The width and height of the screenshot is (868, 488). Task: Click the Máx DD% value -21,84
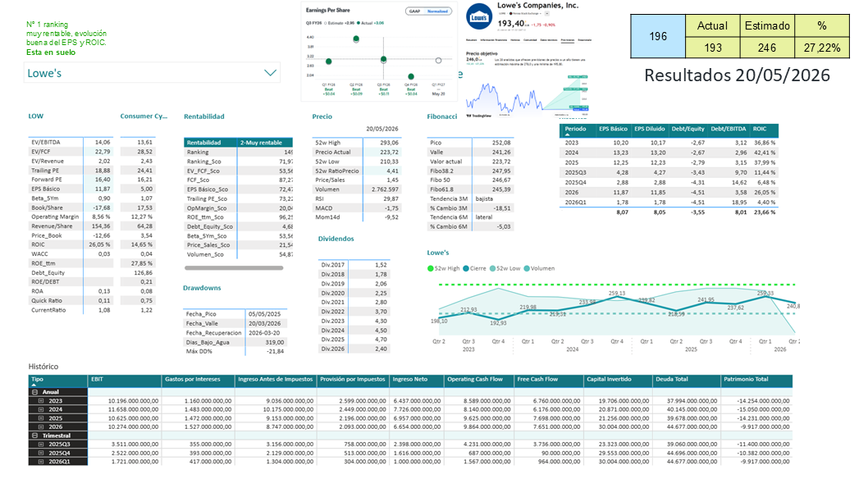(x=275, y=351)
